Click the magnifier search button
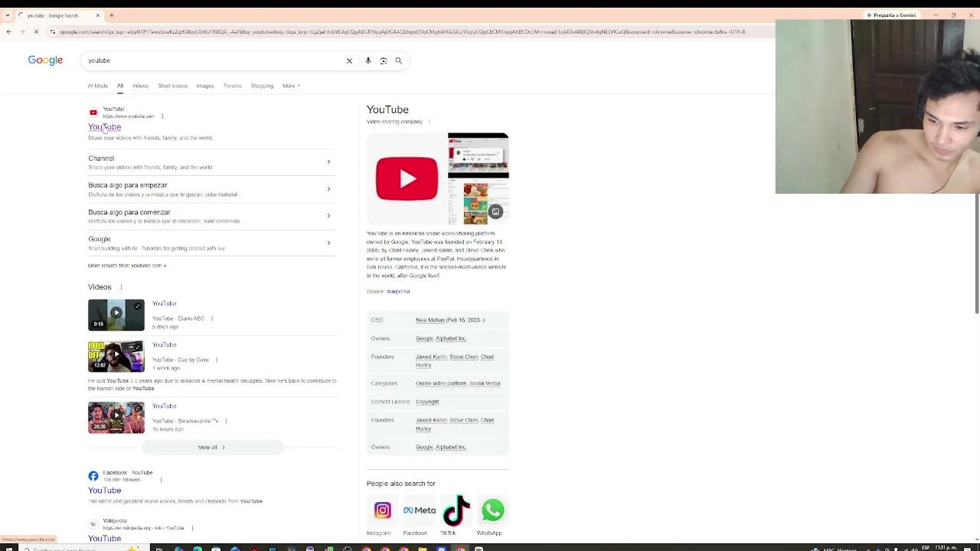The width and height of the screenshot is (980, 551). 399,60
